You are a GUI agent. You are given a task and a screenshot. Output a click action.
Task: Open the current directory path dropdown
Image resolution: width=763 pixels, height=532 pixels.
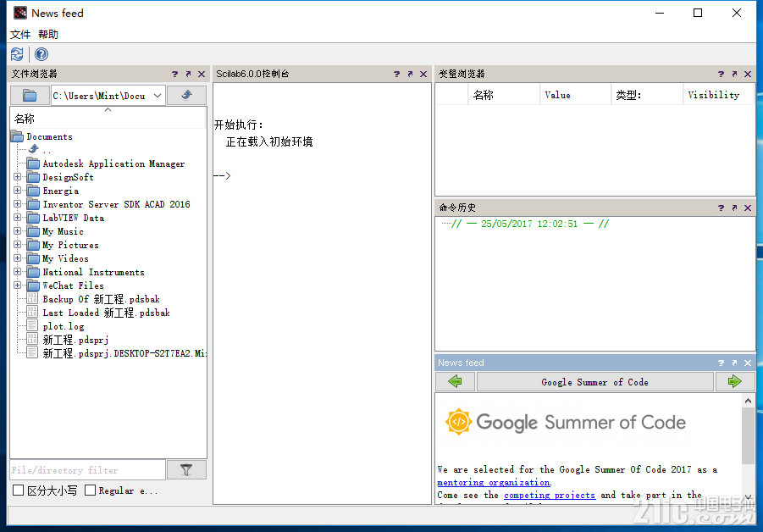(x=158, y=96)
